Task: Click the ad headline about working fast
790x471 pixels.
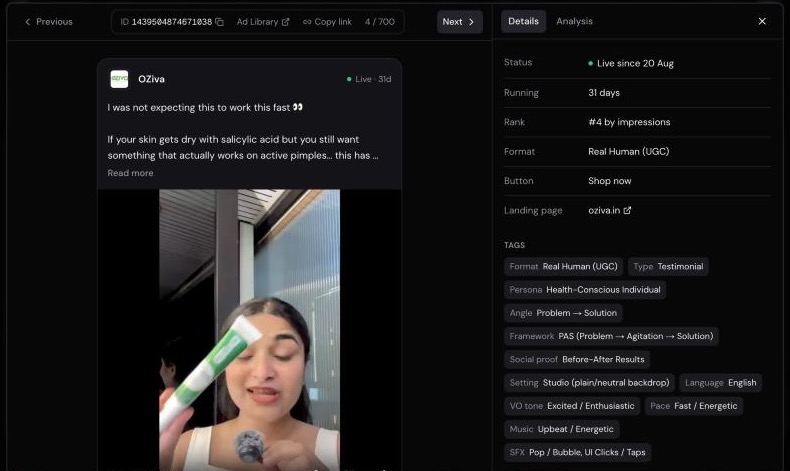Action: (205, 107)
